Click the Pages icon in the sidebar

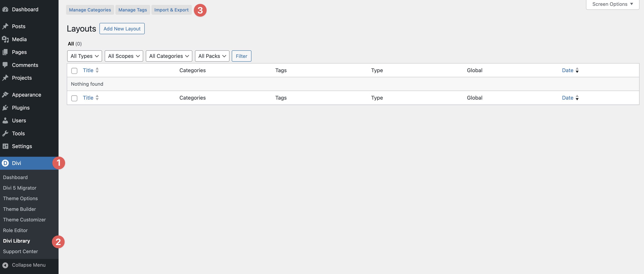tap(5, 52)
